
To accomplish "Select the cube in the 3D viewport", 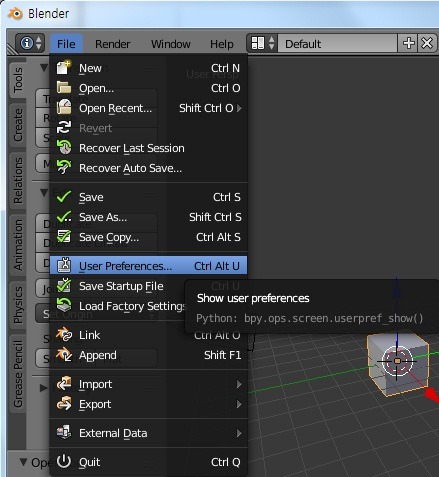I will point(397,362).
